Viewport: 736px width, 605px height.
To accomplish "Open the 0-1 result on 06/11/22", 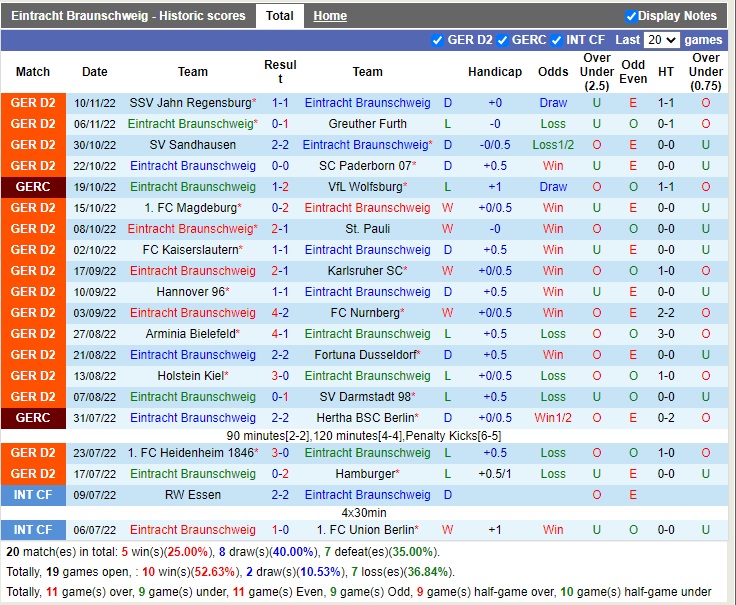I will (280, 124).
